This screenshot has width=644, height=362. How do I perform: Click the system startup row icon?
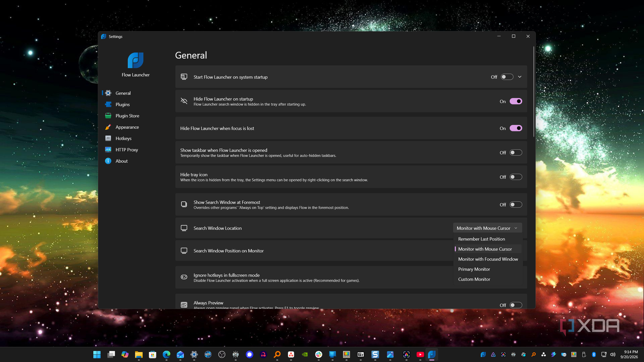tap(184, 77)
